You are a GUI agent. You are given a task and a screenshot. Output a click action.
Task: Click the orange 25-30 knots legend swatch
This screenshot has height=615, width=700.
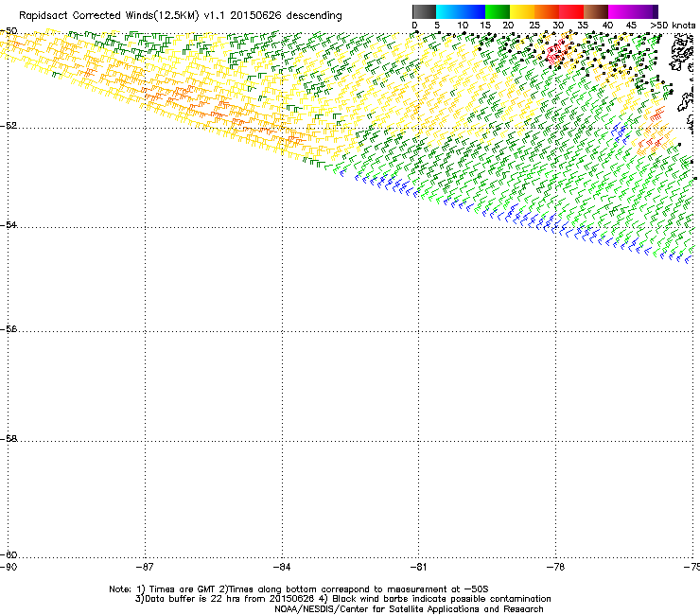(547, 11)
